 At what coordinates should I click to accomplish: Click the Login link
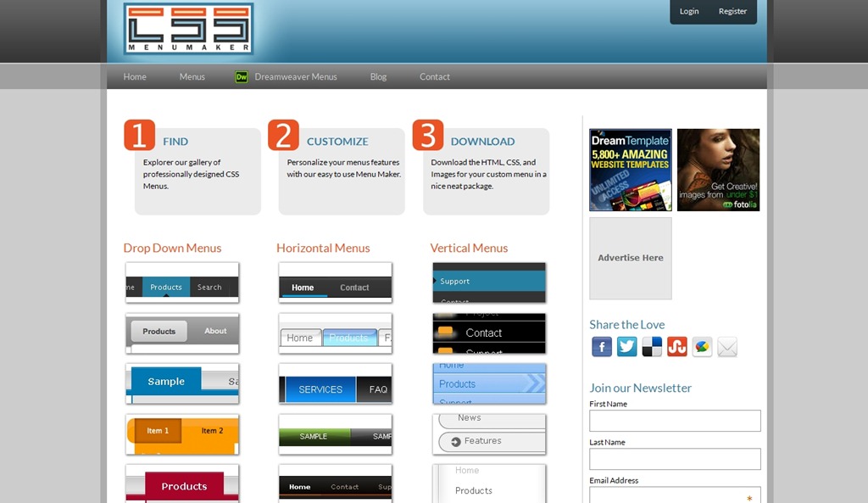[689, 11]
